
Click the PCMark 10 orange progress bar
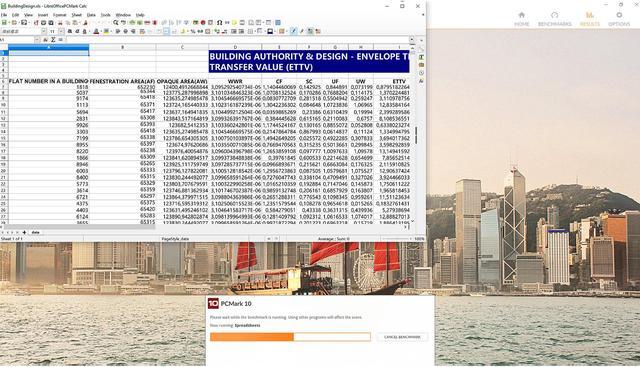click(x=290, y=337)
